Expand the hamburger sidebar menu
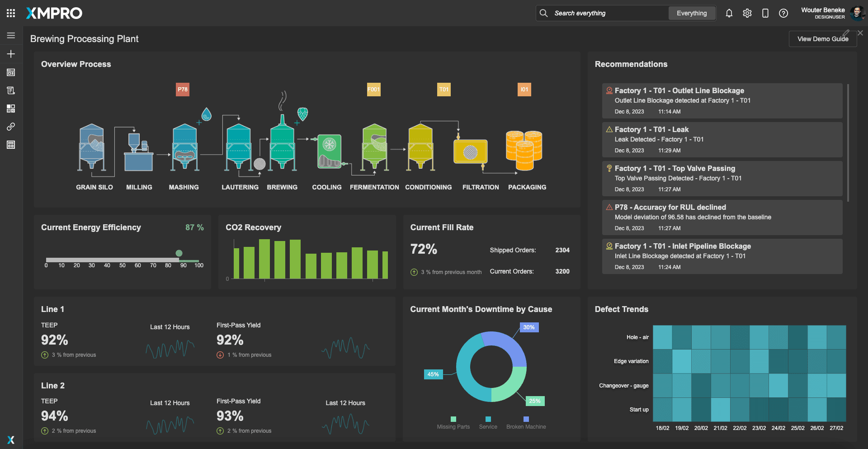 (11, 35)
